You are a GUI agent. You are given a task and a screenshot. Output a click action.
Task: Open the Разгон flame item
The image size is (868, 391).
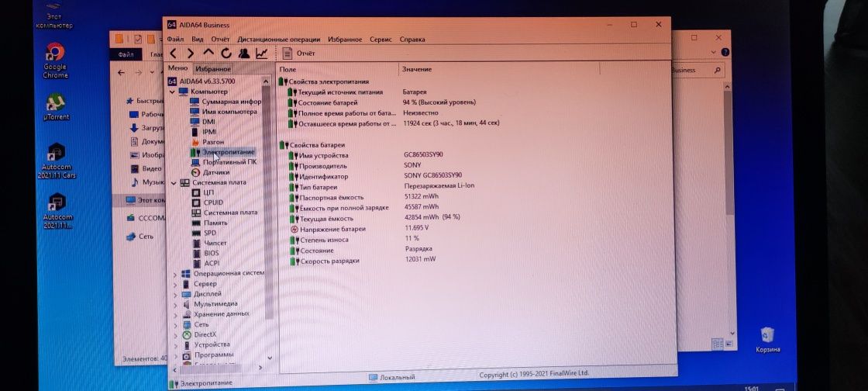coord(207,142)
